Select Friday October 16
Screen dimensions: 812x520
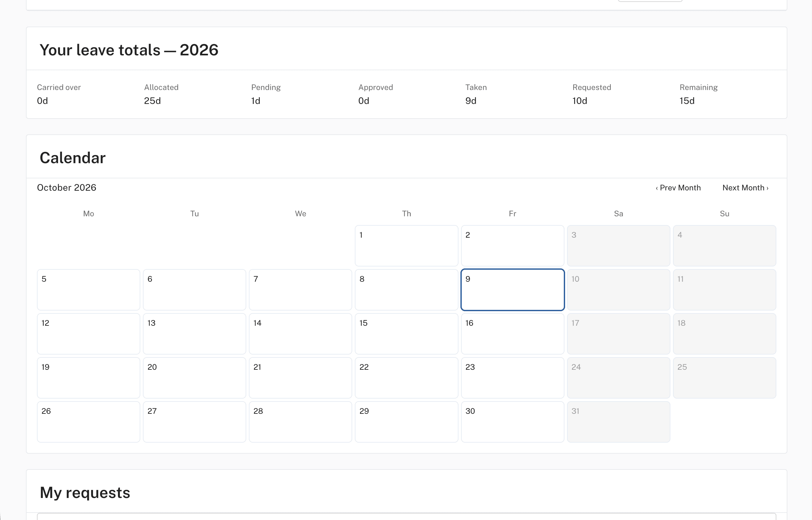point(512,334)
